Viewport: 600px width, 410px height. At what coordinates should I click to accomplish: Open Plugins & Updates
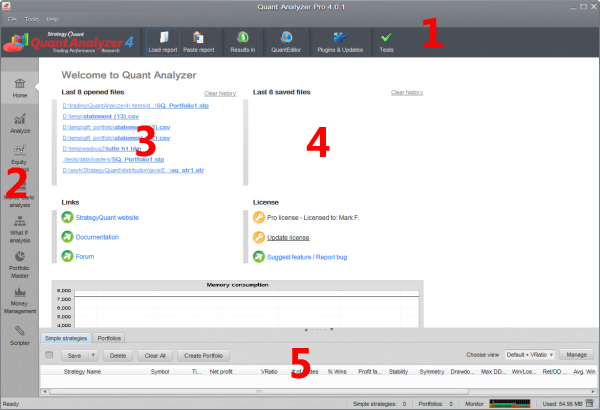click(340, 42)
